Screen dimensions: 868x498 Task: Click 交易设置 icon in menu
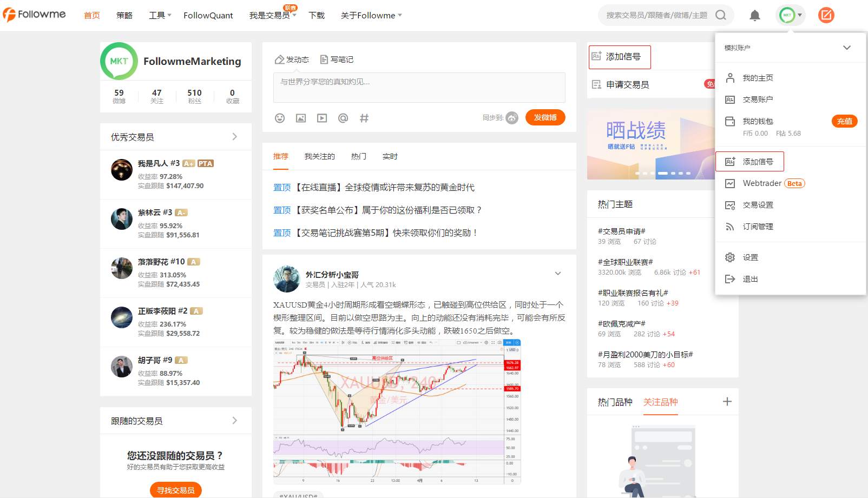730,205
